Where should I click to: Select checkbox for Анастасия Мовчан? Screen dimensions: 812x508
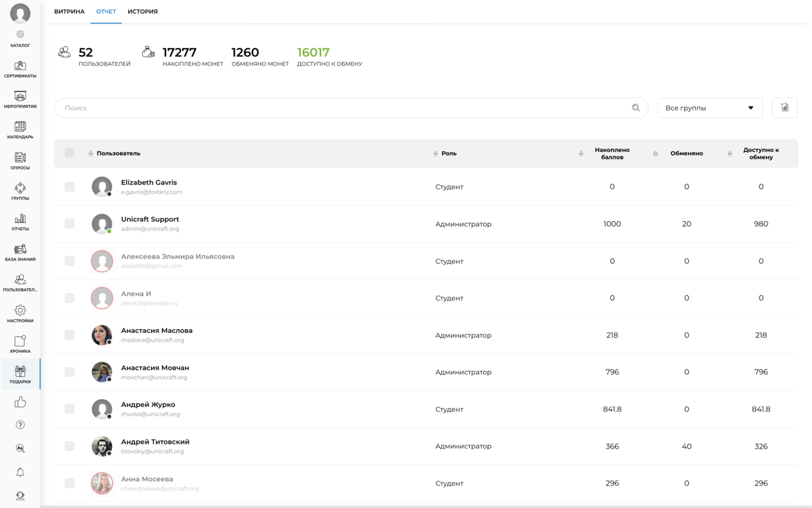[69, 372]
